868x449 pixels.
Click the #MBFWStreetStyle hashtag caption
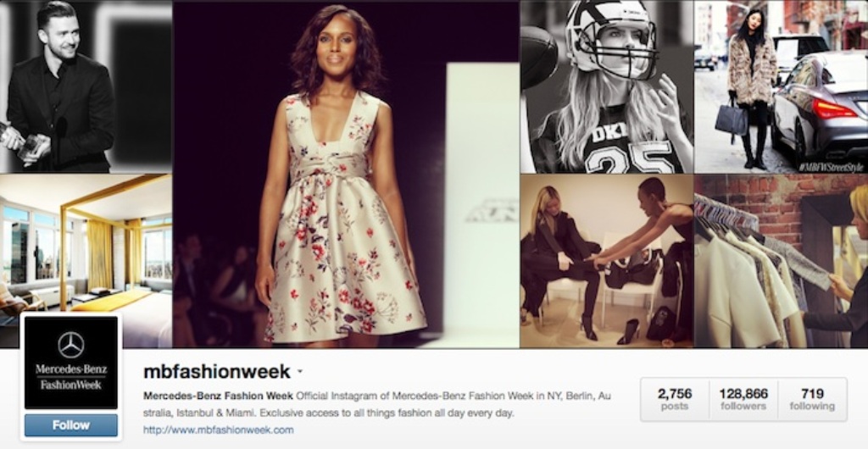pyautogui.click(x=831, y=167)
